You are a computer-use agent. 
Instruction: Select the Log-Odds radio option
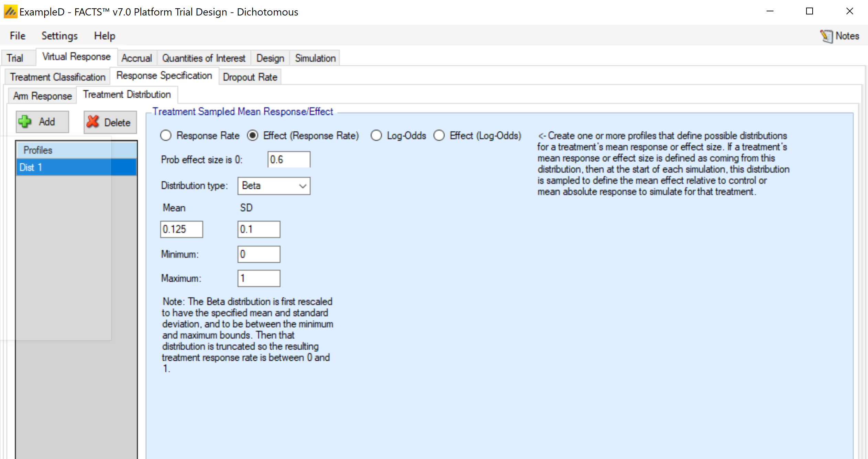(376, 135)
